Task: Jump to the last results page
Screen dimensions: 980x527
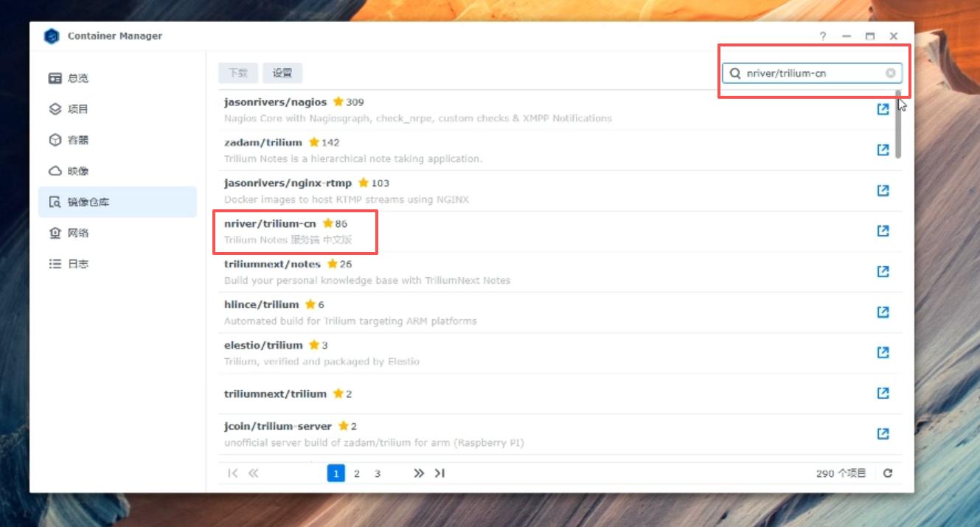Action: click(439, 473)
